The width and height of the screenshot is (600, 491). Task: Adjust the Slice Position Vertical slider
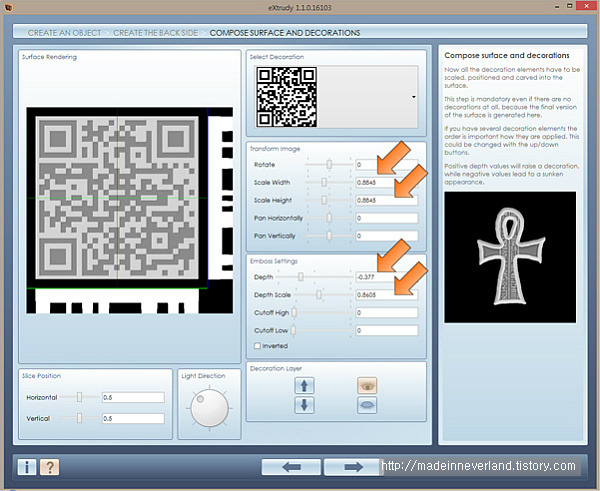79,418
